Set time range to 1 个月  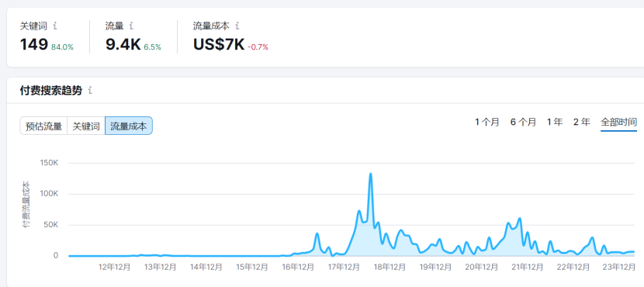pos(487,123)
